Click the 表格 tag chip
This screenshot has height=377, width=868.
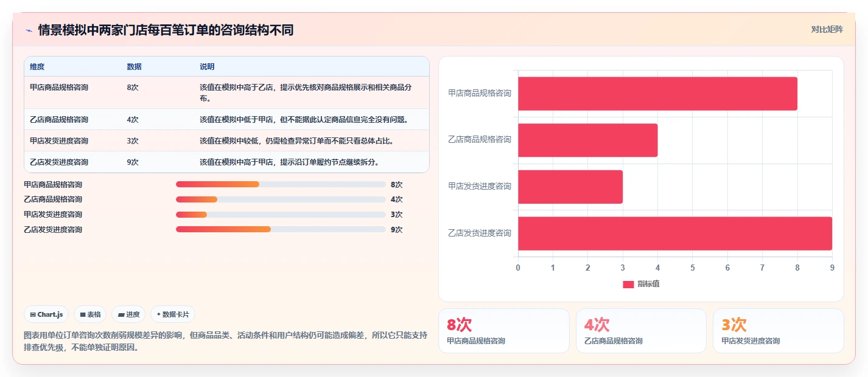[90, 314]
